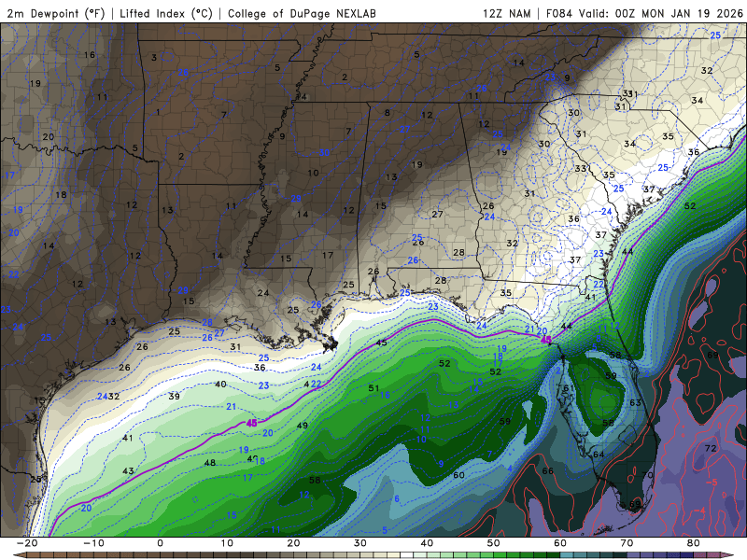The image size is (747, 560).
Task: Click the "-10" label on the color scale
Action: pyautogui.click(x=93, y=543)
